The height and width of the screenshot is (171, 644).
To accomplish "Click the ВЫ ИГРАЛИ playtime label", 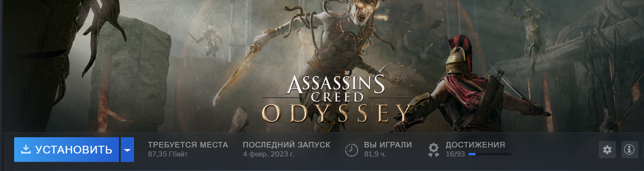I will click(x=388, y=145).
